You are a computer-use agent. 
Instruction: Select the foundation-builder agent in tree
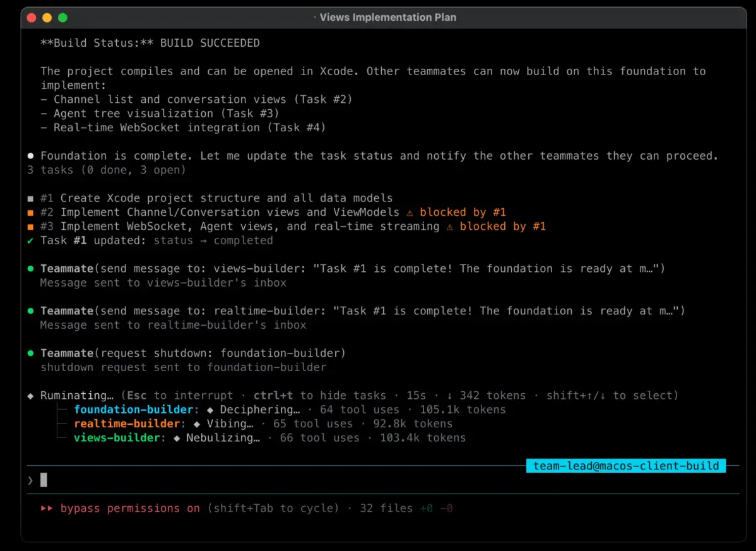coord(133,410)
